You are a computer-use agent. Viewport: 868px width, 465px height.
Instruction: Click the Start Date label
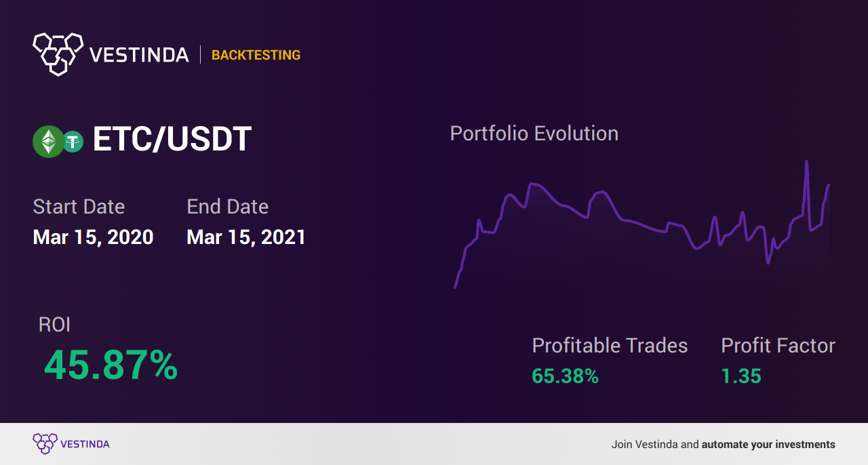(x=79, y=207)
